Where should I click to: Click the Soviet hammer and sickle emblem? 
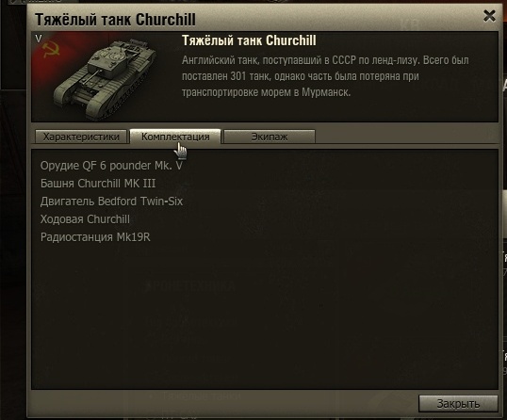coord(52,49)
